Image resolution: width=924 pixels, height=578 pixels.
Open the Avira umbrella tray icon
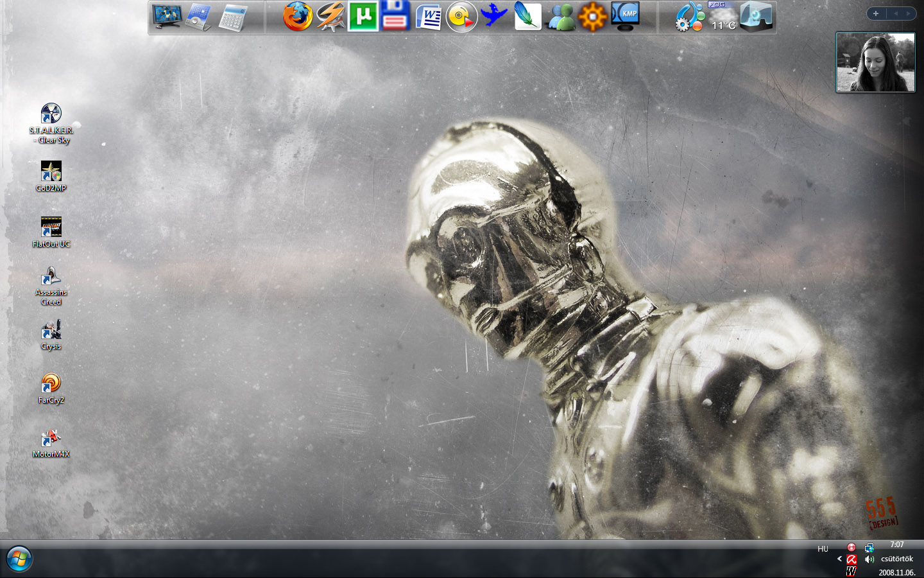[x=851, y=559]
